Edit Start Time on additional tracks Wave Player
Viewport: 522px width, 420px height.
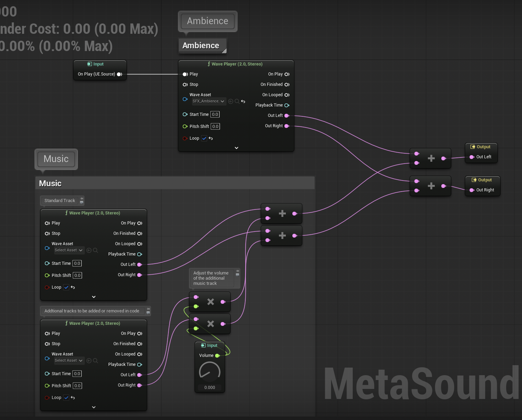[x=77, y=374]
